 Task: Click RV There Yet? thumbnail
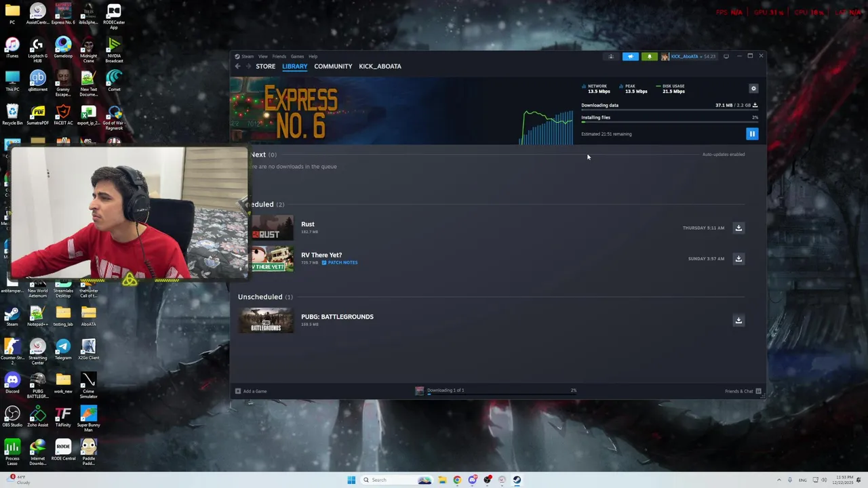point(273,259)
